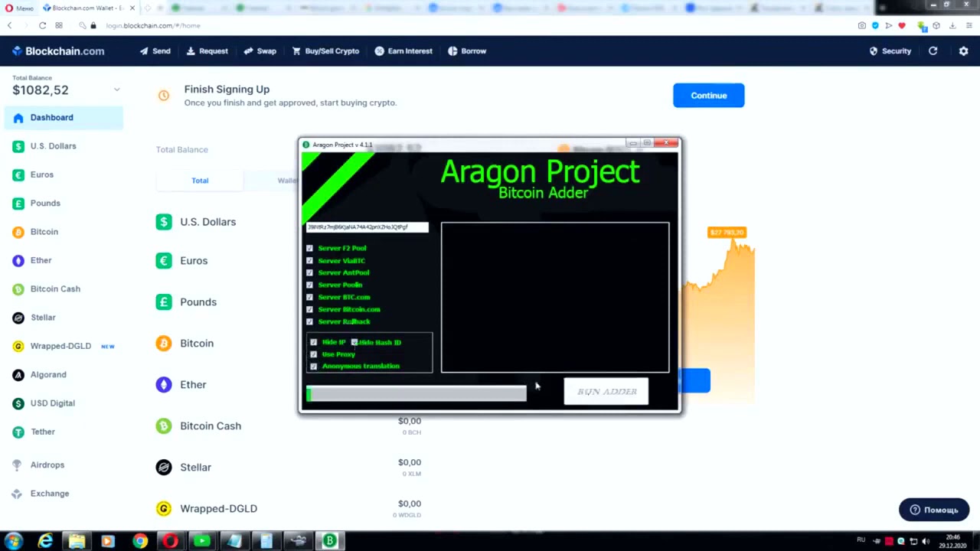This screenshot has width=980, height=551.
Task: Click the Ether icon in the balance list
Action: [164, 385]
